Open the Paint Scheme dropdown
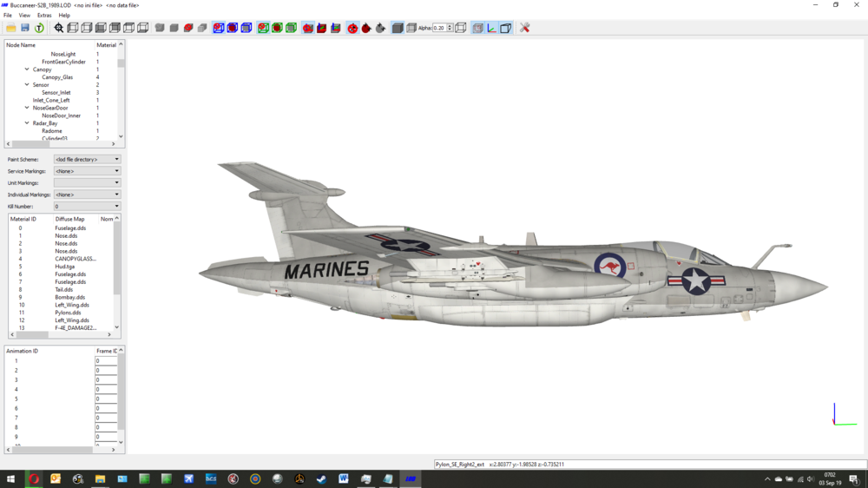The width and height of the screenshot is (868, 488). 87,160
